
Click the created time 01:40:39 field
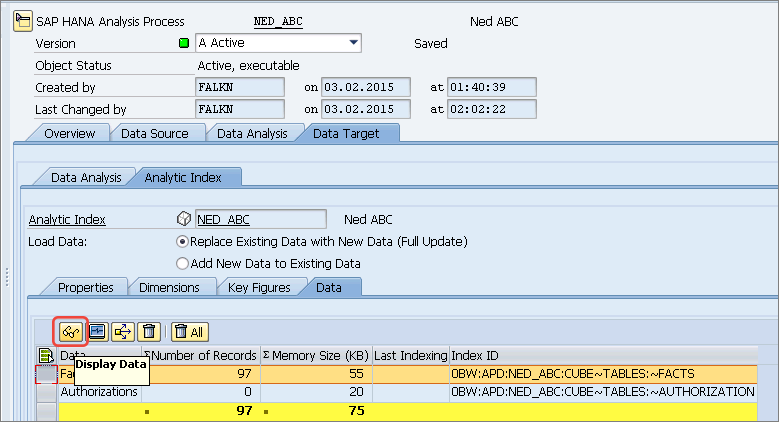[492, 87]
